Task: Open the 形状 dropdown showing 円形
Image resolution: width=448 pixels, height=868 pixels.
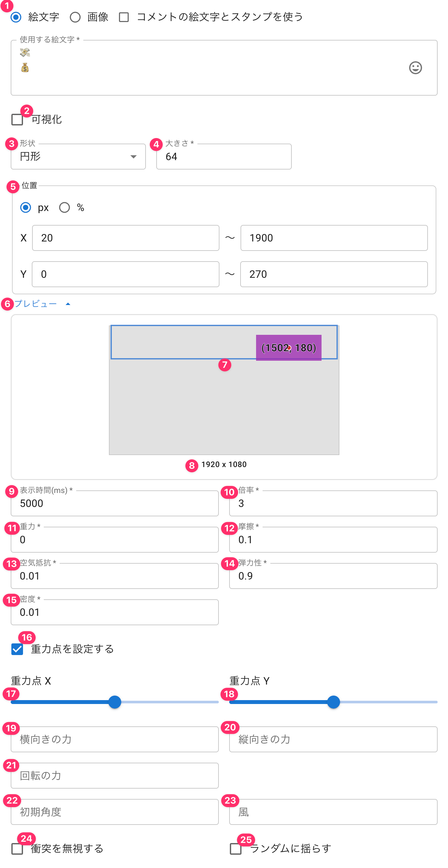Action: [x=78, y=156]
